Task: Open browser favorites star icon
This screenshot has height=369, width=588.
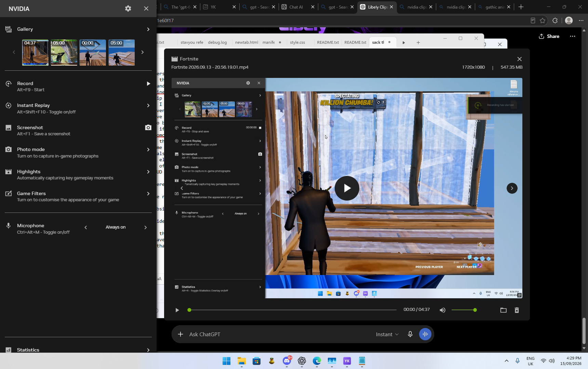Action: pos(543,20)
